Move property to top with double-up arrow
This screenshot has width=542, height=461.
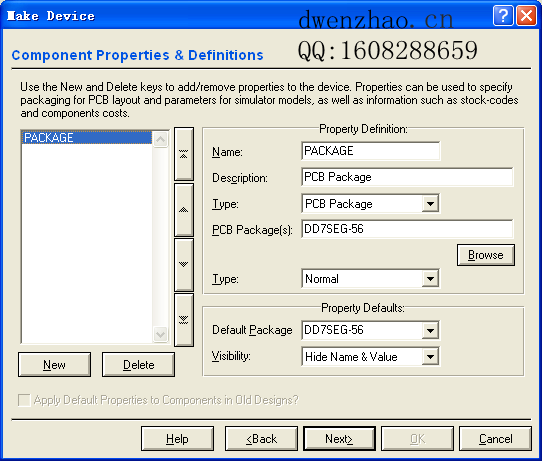(184, 154)
